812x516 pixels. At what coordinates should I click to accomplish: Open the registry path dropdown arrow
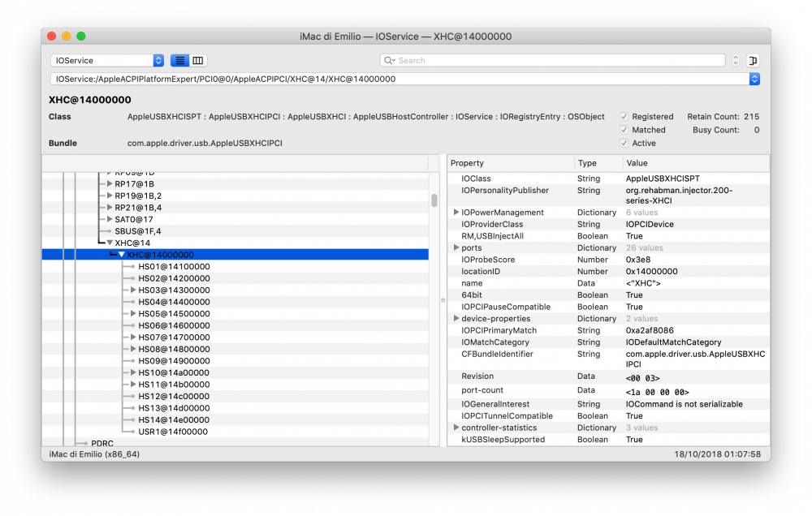(754, 79)
